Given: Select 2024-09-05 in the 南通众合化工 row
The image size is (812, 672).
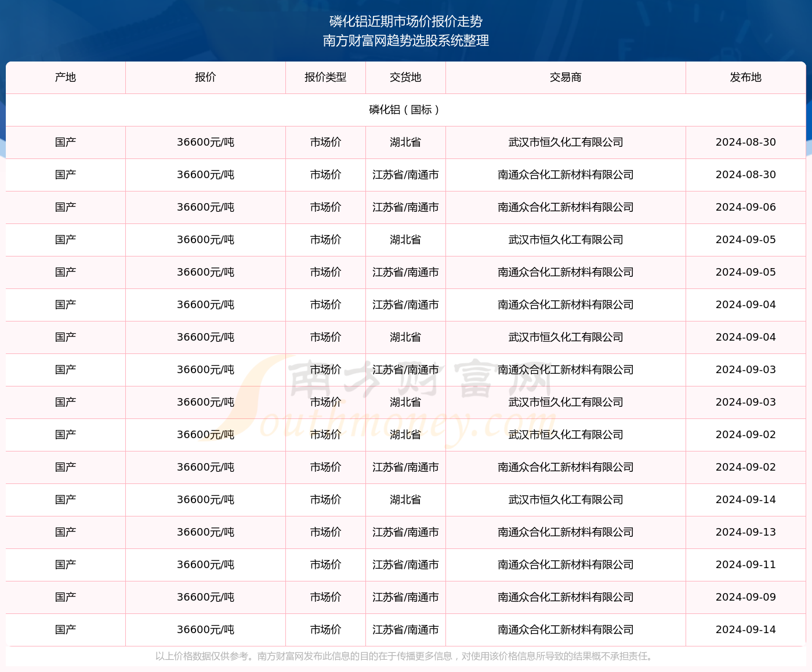Looking at the screenshot, I should pyautogui.click(x=745, y=272).
